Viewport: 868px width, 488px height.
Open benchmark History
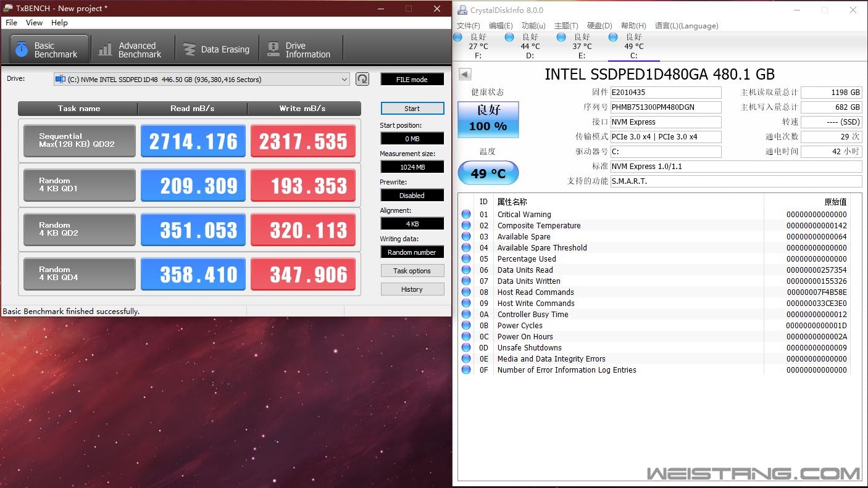pyautogui.click(x=412, y=289)
